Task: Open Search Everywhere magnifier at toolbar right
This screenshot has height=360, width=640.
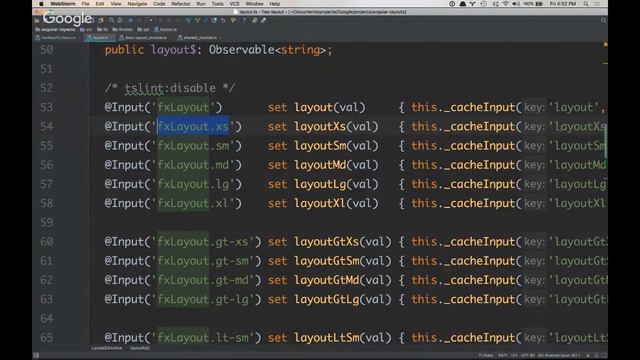Action: (603, 20)
